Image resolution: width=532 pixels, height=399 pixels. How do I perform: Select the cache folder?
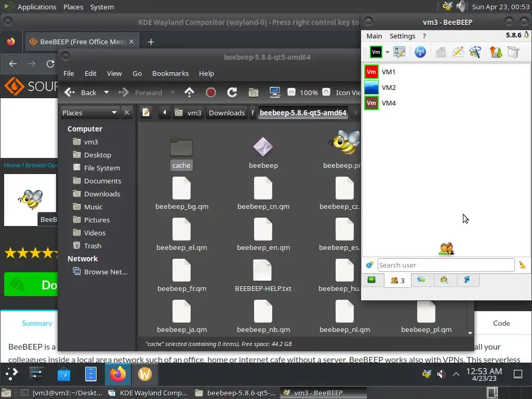point(181,153)
